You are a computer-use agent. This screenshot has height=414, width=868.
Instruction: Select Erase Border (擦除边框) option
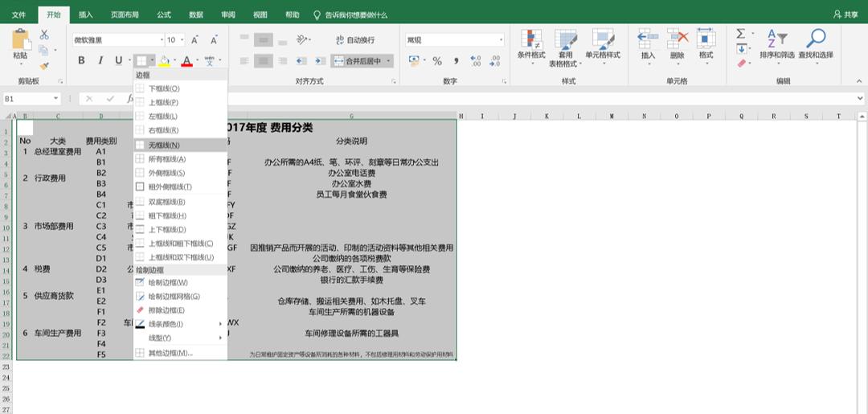coord(181,310)
